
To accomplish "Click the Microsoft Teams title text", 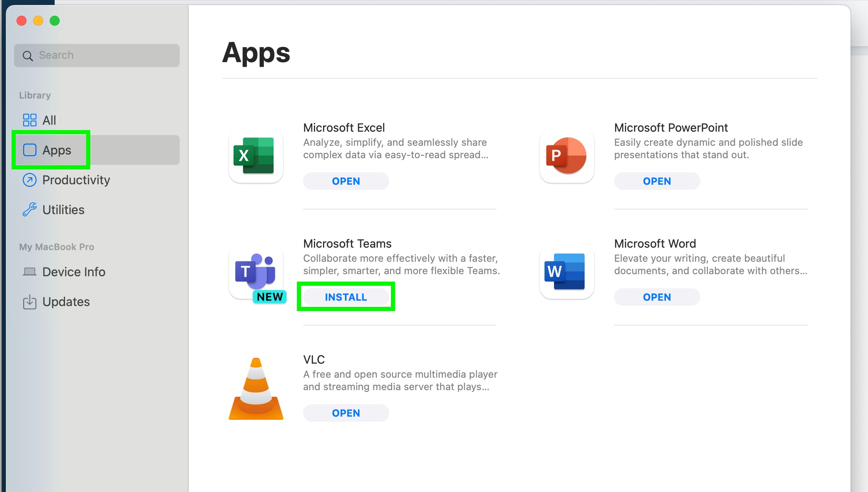I will [x=347, y=244].
